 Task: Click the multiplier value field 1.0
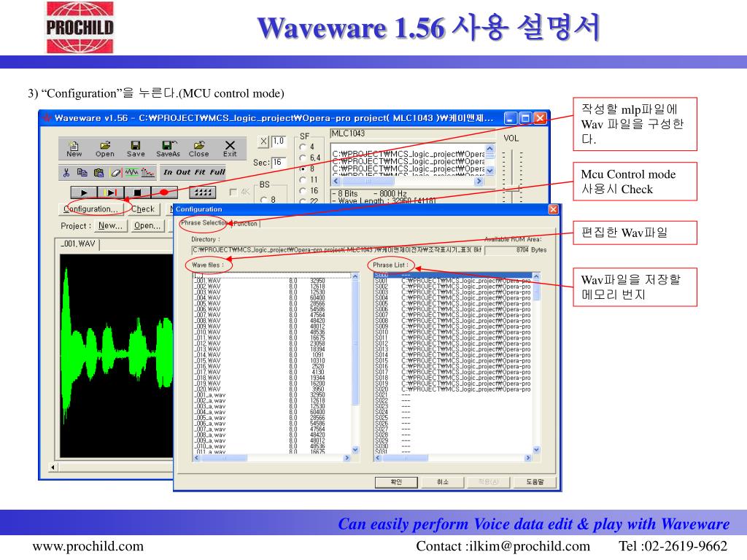(279, 141)
